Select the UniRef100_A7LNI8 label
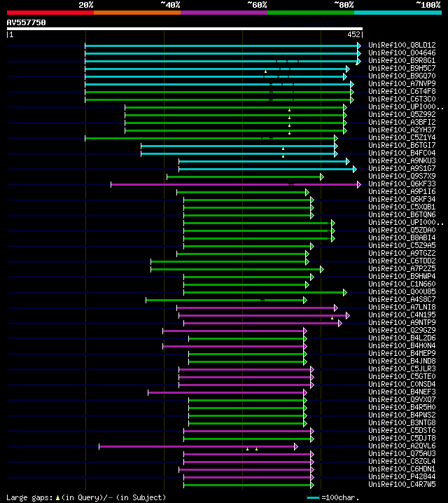This screenshot has height=503, width=448. tap(402, 307)
